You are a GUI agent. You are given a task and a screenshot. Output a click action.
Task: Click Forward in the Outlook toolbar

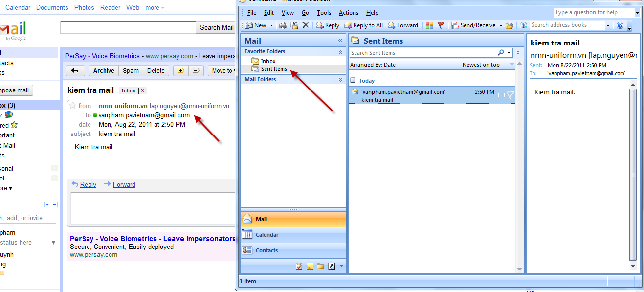tap(403, 25)
